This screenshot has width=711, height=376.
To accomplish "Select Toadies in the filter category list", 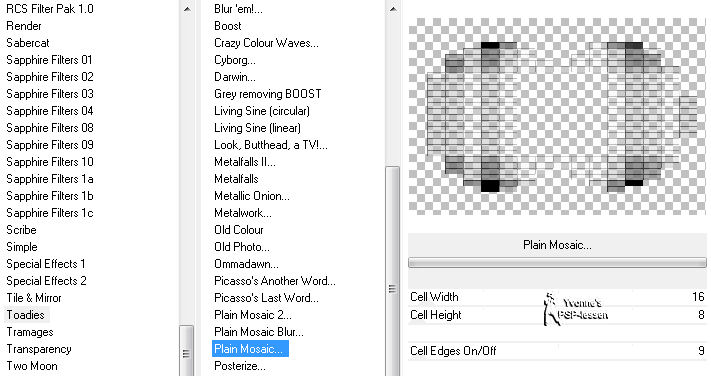I will click(x=26, y=315).
